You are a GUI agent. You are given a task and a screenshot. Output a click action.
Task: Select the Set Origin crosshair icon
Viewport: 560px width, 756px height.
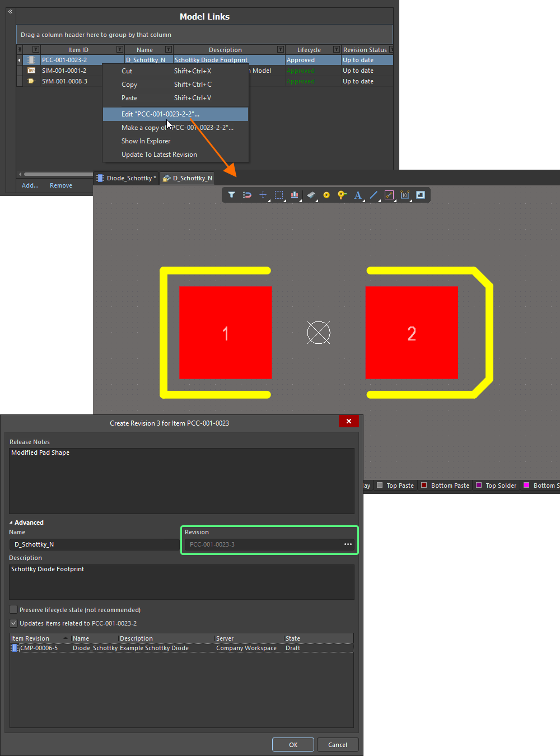[263, 195]
